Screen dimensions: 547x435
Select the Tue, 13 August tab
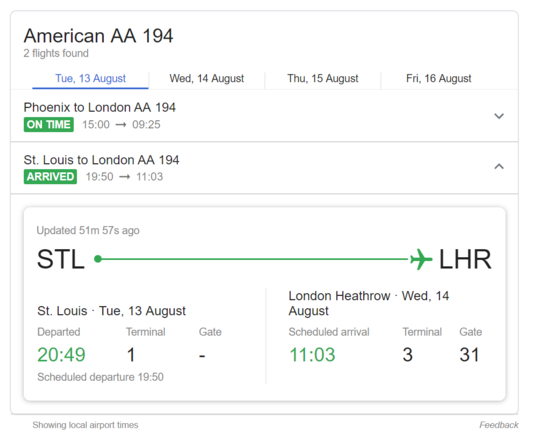click(90, 78)
